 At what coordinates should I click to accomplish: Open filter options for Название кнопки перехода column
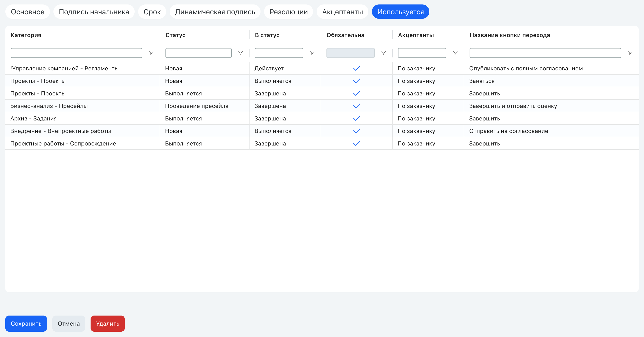[630, 53]
